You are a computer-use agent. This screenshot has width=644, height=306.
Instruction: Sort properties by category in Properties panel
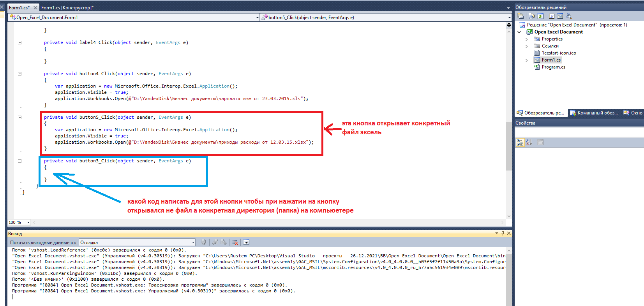[520, 142]
